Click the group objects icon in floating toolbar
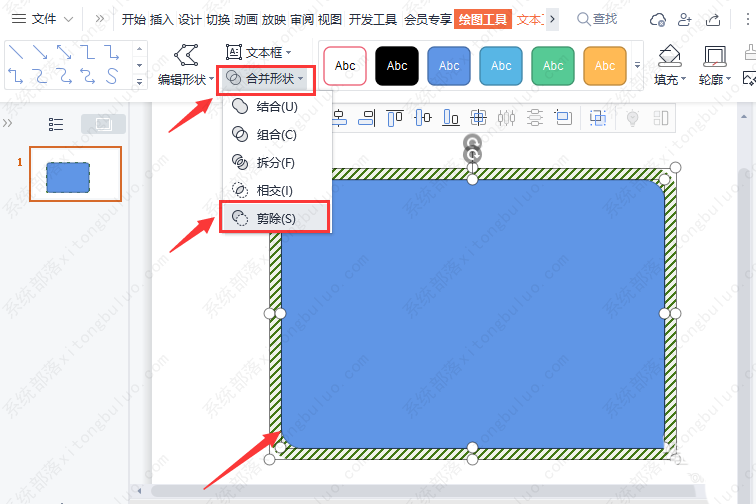Screen dimensions: 756x504 point(598,118)
